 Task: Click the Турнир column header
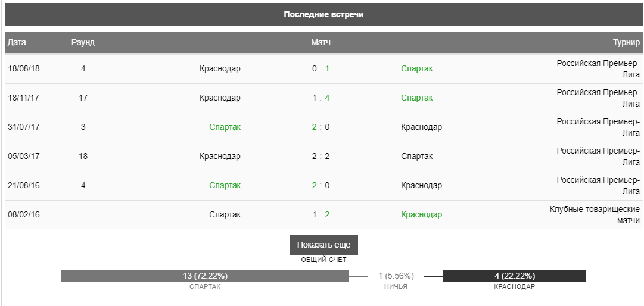click(626, 43)
